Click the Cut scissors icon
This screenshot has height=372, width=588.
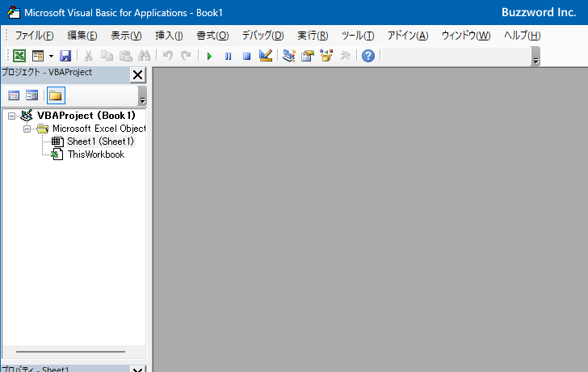click(x=88, y=56)
